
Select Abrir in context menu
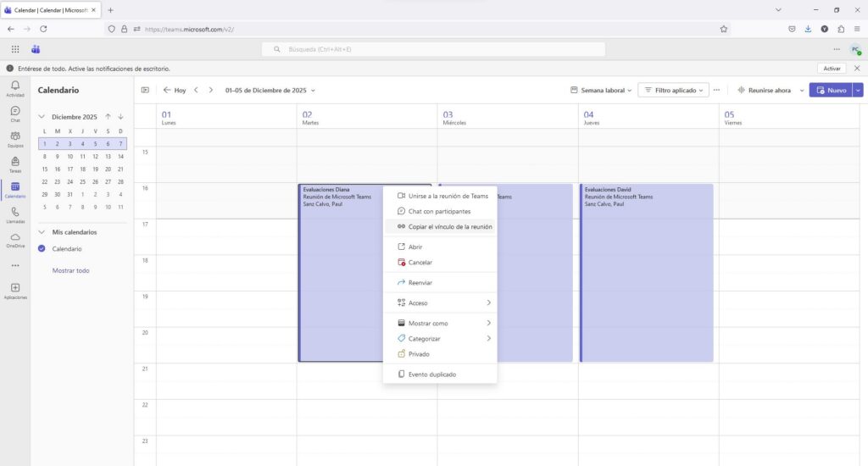pyautogui.click(x=440, y=247)
